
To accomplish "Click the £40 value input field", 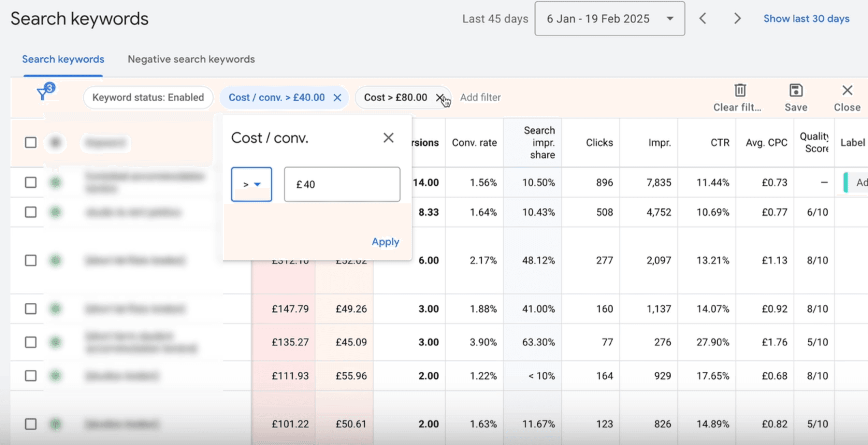I will [x=342, y=184].
